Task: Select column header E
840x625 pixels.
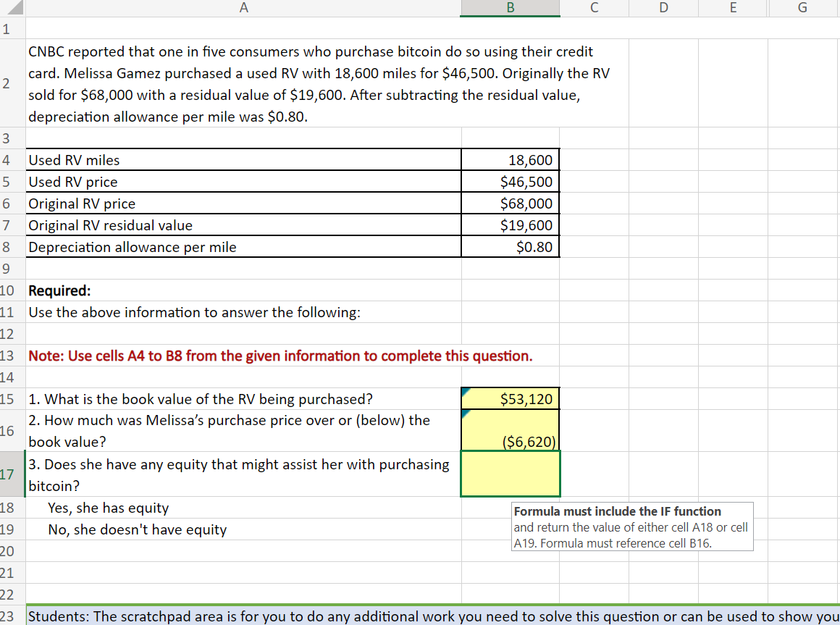Action: [733, 7]
